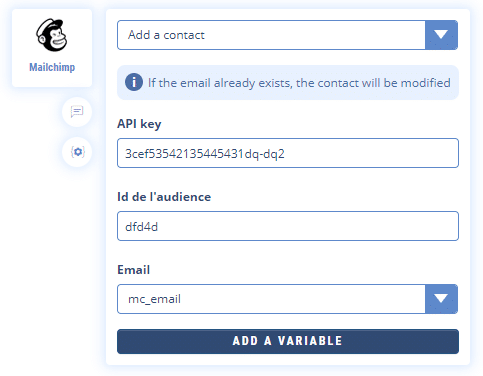Image resolution: width=483 pixels, height=376 pixels.
Task: Open the Email variable dropdown arrow
Action: (441, 299)
